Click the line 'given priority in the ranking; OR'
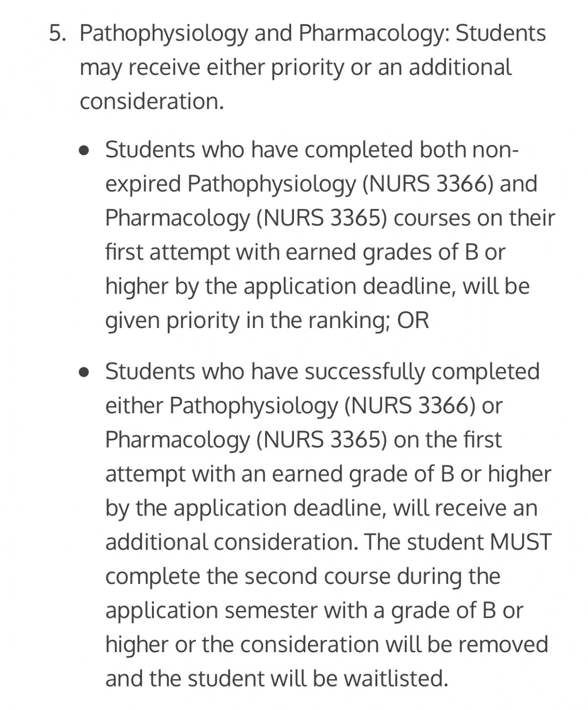This screenshot has height=710, width=588. point(267,321)
